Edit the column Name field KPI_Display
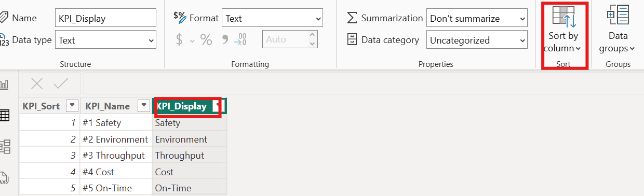The width and height of the screenshot is (644, 196). tap(105, 18)
